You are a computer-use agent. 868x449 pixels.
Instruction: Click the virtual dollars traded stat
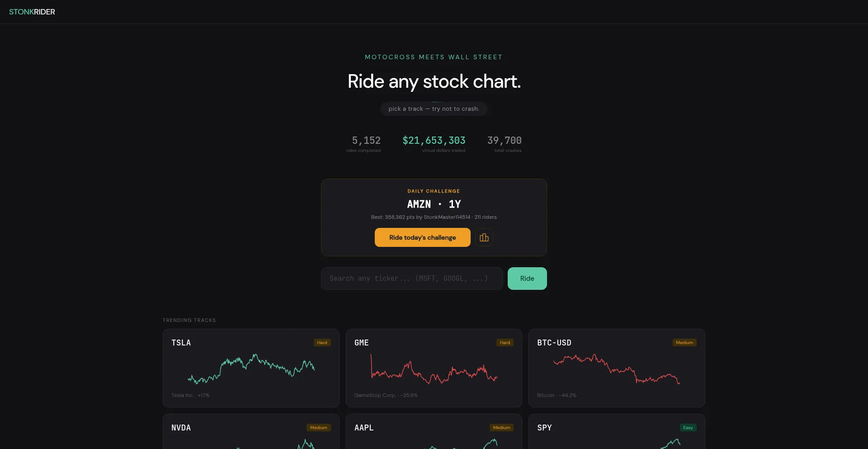pos(434,144)
